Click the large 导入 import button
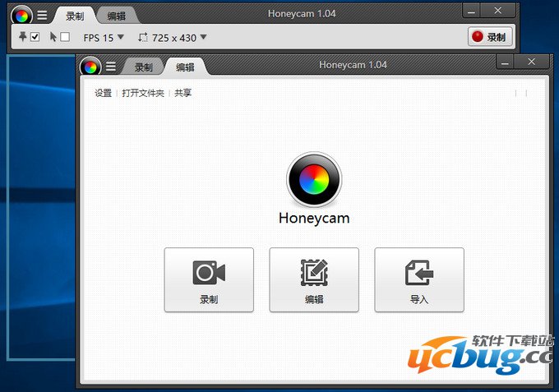Viewport: 559px width, 392px height. 419,279
